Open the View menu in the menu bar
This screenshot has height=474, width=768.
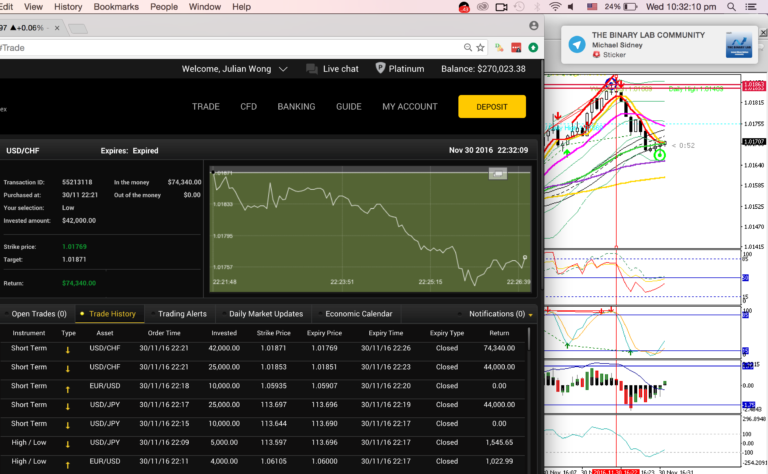point(33,7)
